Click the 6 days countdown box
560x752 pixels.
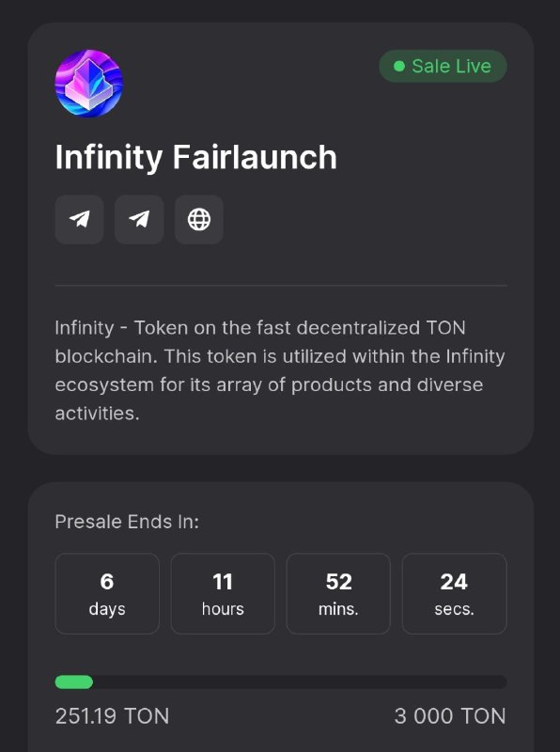click(x=107, y=594)
